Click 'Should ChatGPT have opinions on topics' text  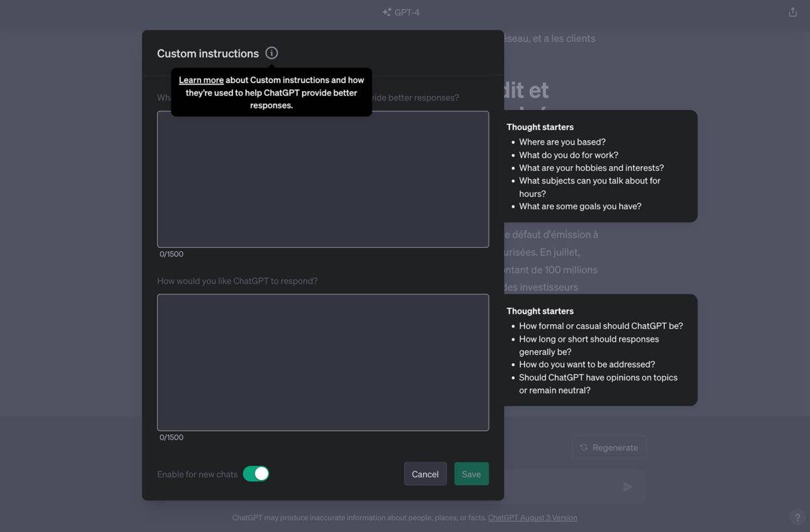(598, 377)
